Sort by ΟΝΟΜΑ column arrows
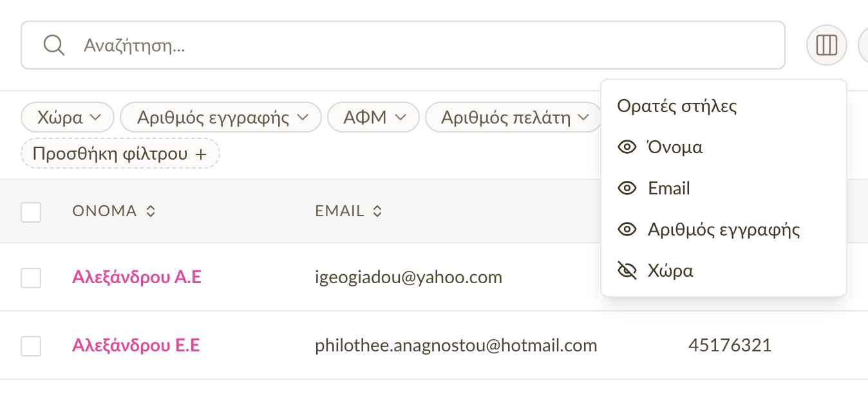868x399 pixels. (x=151, y=211)
